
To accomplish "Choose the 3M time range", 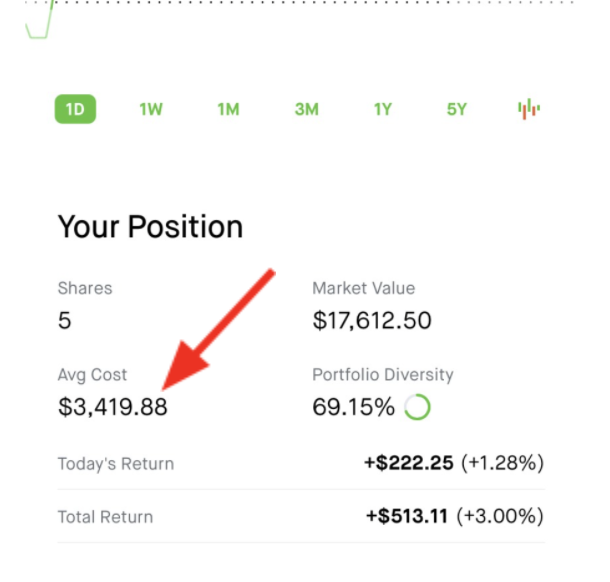I will click(x=306, y=109).
